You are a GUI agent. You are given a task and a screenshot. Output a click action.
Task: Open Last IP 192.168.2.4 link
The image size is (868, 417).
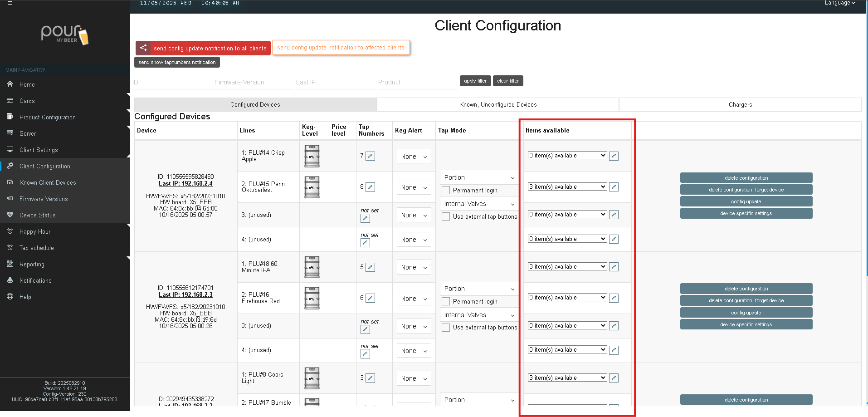pos(185,183)
